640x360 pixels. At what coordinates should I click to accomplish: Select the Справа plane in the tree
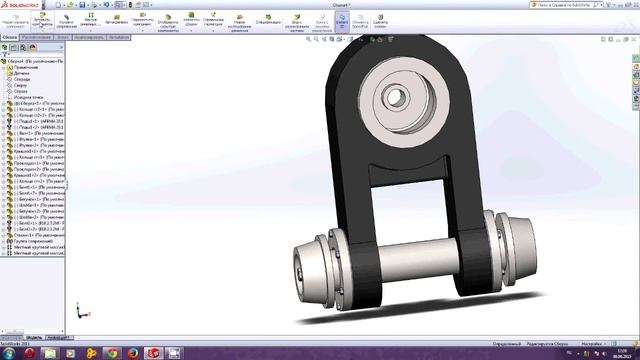[21, 91]
